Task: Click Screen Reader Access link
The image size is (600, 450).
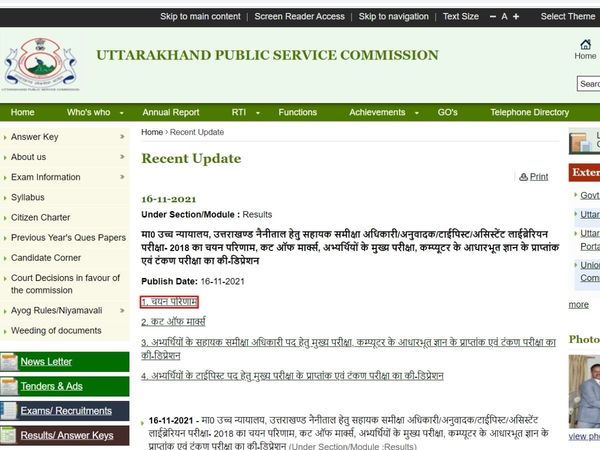Action: click(x=299, y=16)
